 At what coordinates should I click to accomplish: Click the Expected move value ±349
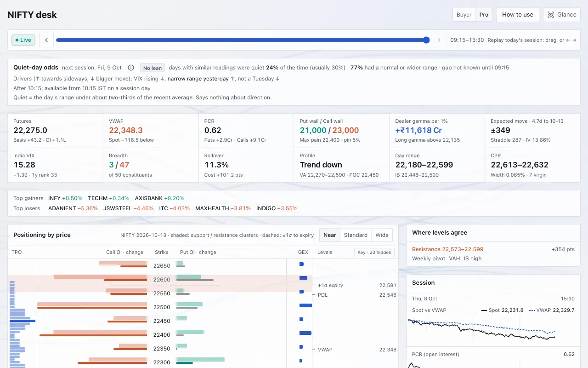tap(500, 130)
